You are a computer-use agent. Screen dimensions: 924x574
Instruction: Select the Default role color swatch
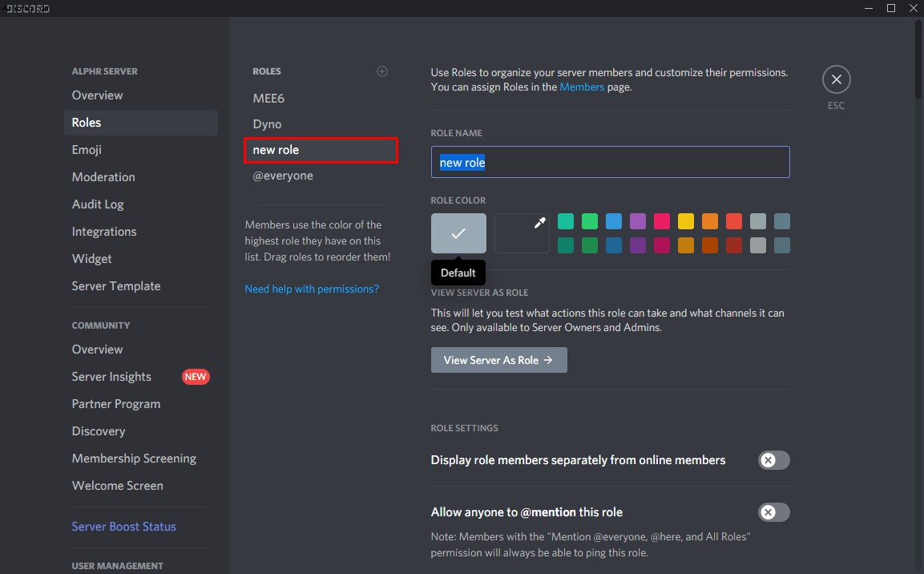(x=458, y=233)
